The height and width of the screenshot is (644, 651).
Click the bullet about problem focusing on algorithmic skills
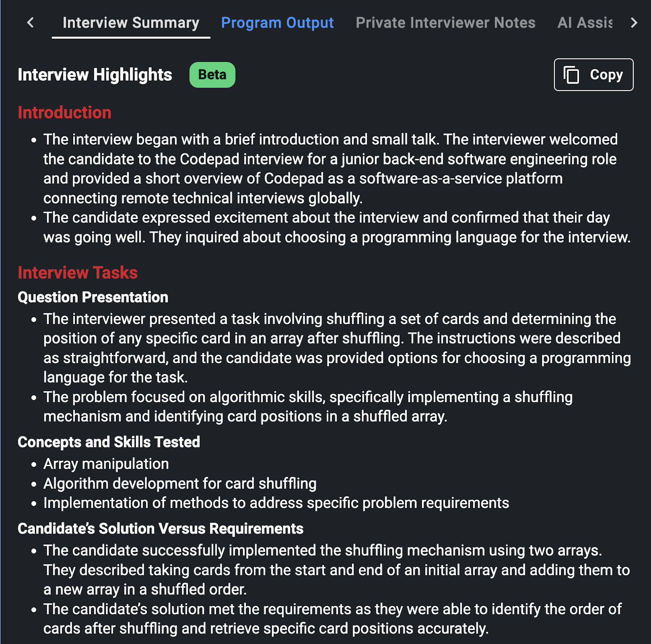click(x=308, y=407)
